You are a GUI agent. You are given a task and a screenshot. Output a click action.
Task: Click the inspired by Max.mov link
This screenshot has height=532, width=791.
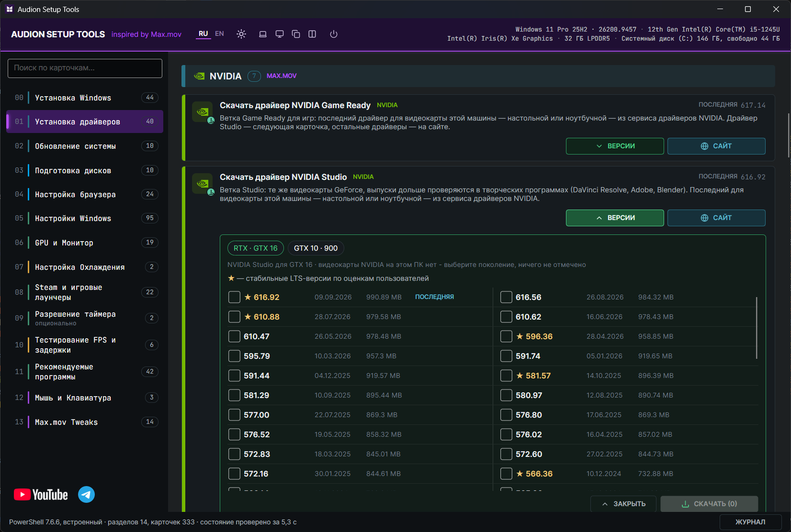146,35
